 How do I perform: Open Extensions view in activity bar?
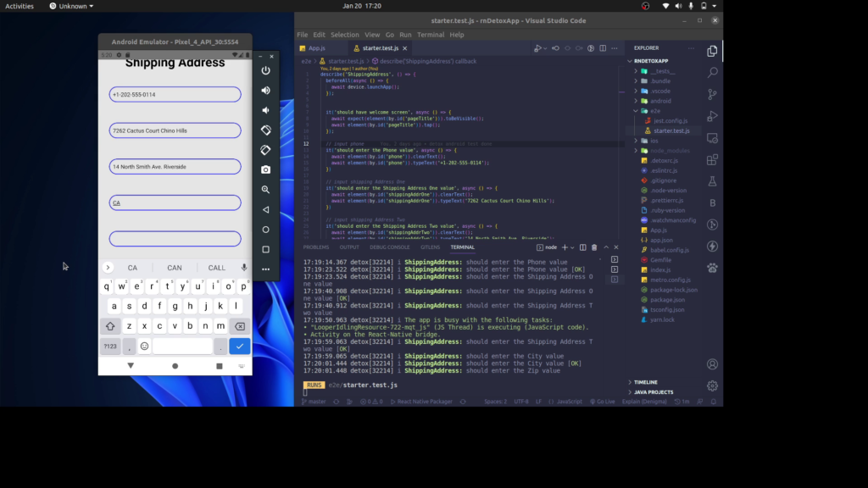[x=712, y=159]
